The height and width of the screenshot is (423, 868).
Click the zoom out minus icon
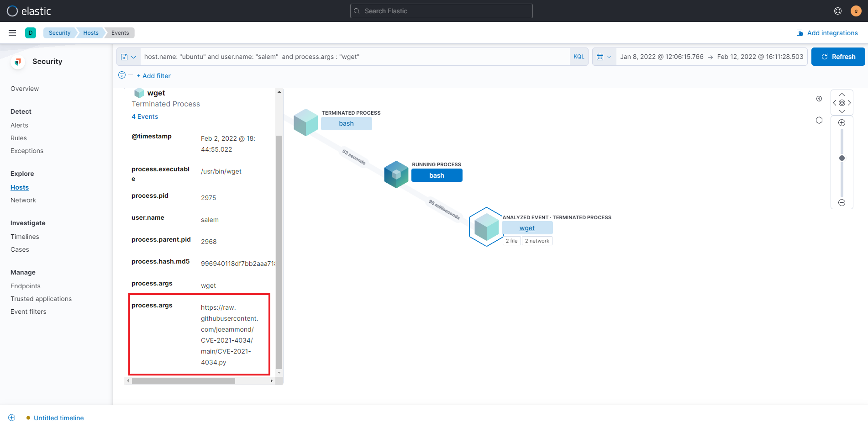842,202
